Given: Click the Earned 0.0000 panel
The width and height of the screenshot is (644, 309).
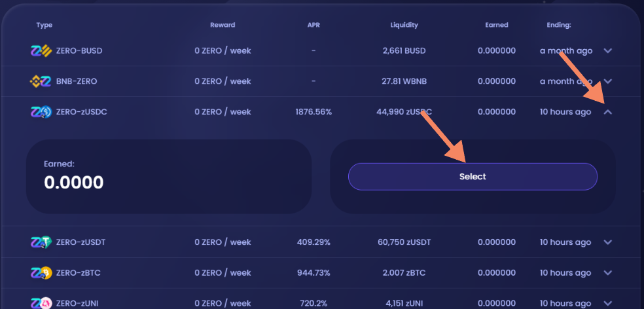Looking at the screenshot, I should 169,177.
